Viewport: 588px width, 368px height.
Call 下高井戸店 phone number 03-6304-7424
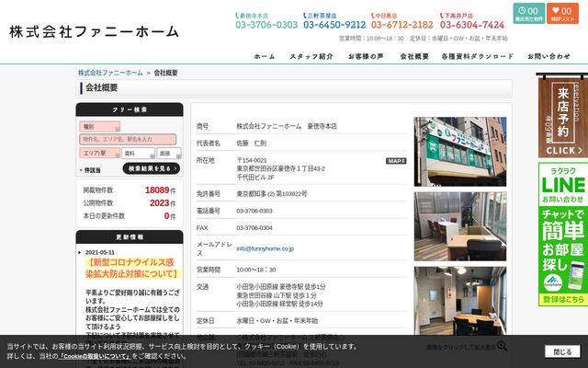[472, 25]
